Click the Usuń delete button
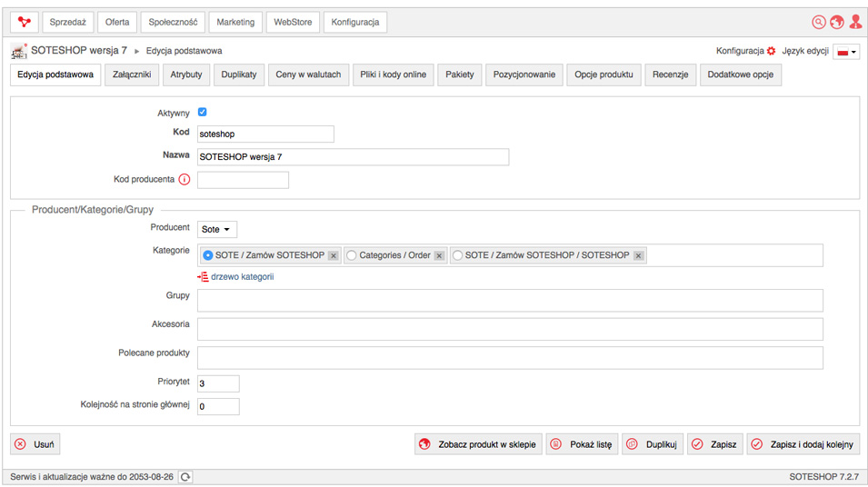Screen dimensions: 868x487 [x=35, y=444]
